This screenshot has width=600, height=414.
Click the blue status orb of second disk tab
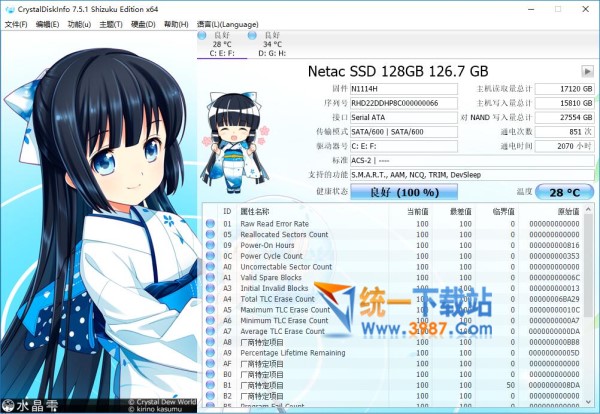click(252, 36)
